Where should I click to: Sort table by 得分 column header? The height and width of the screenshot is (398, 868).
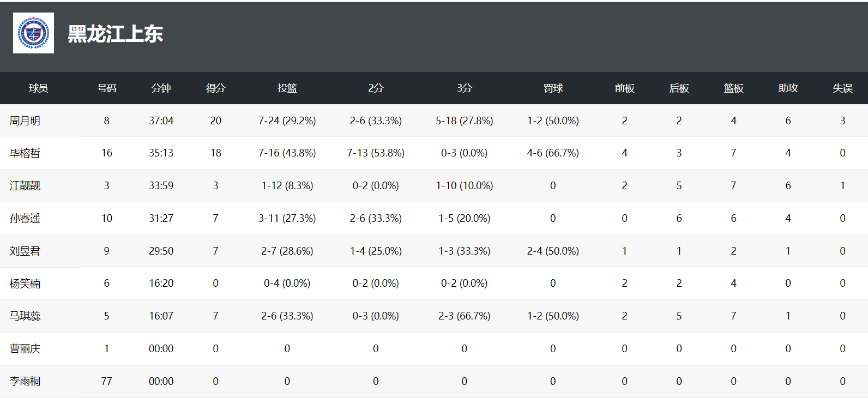(215, 88)
